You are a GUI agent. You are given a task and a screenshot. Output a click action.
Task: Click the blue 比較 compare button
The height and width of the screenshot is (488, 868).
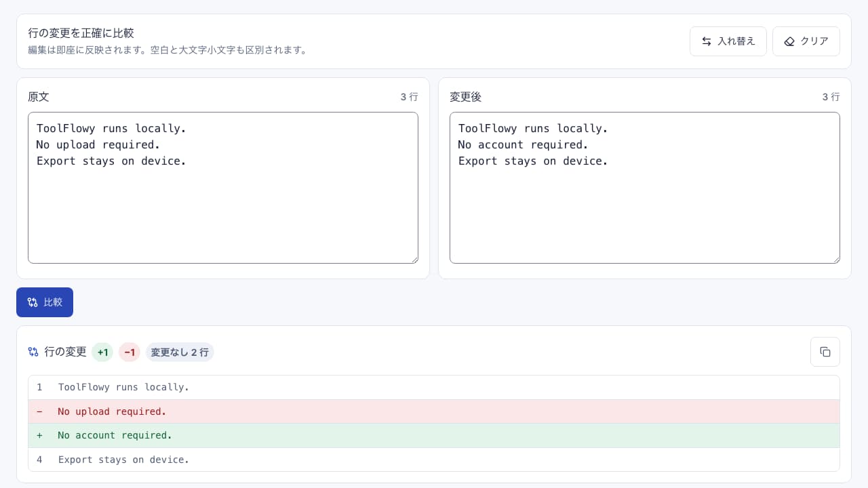(45, 302)
